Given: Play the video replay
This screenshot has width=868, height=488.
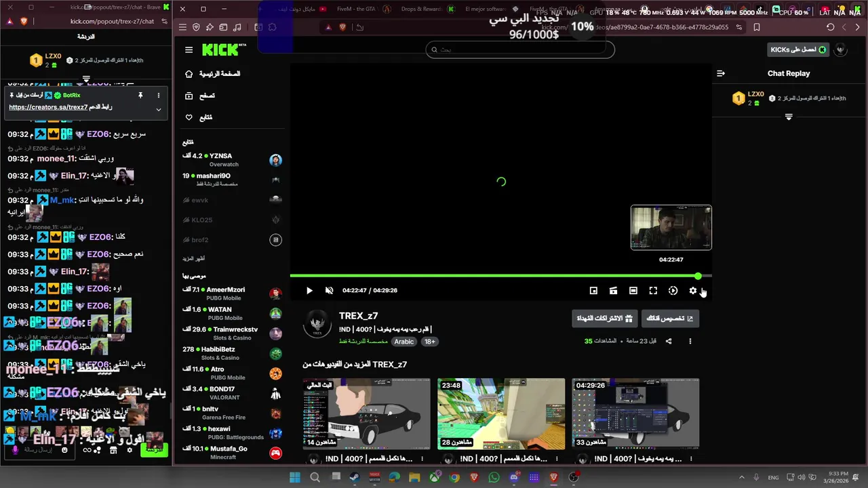Looking at the screenshot, I should point(309,290).
